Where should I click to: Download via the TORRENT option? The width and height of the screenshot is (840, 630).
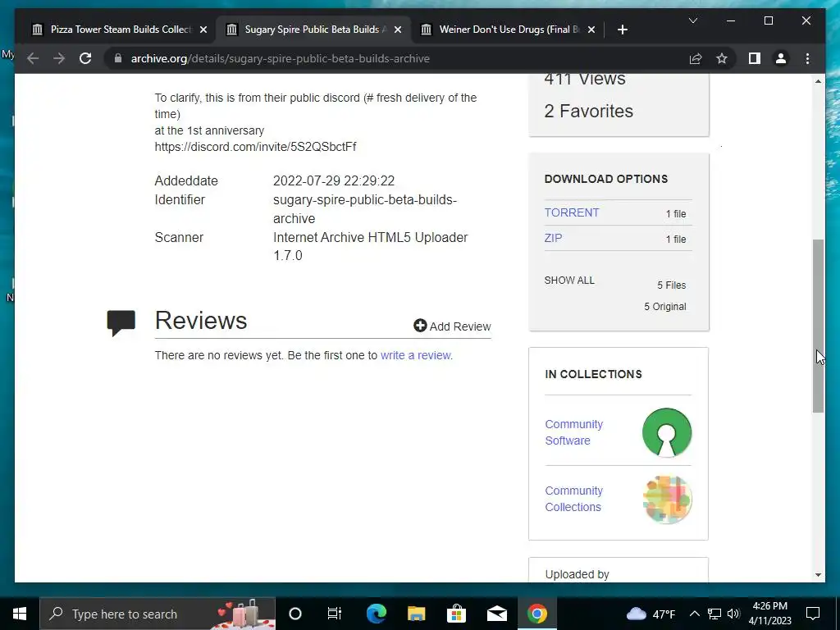(x=572, y=212)
